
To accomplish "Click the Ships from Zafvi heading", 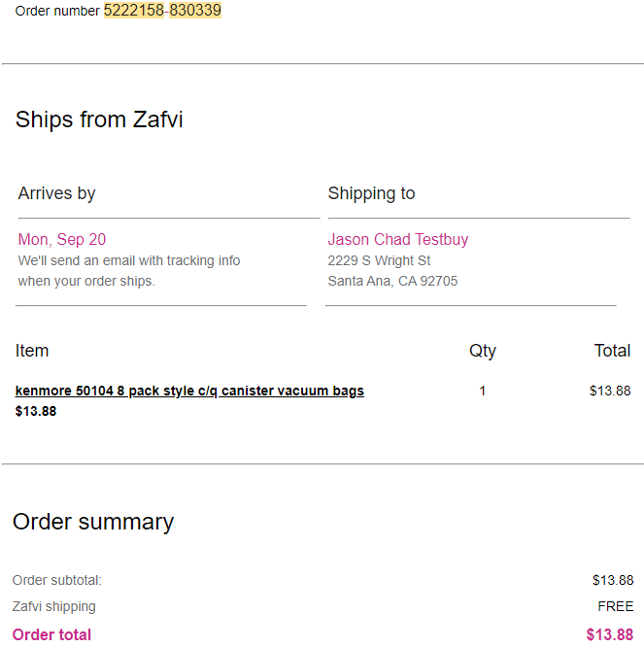I will 99,119.
